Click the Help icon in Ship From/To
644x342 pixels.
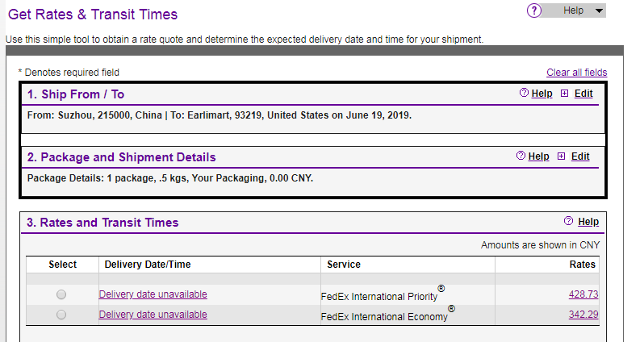(524, 94)
